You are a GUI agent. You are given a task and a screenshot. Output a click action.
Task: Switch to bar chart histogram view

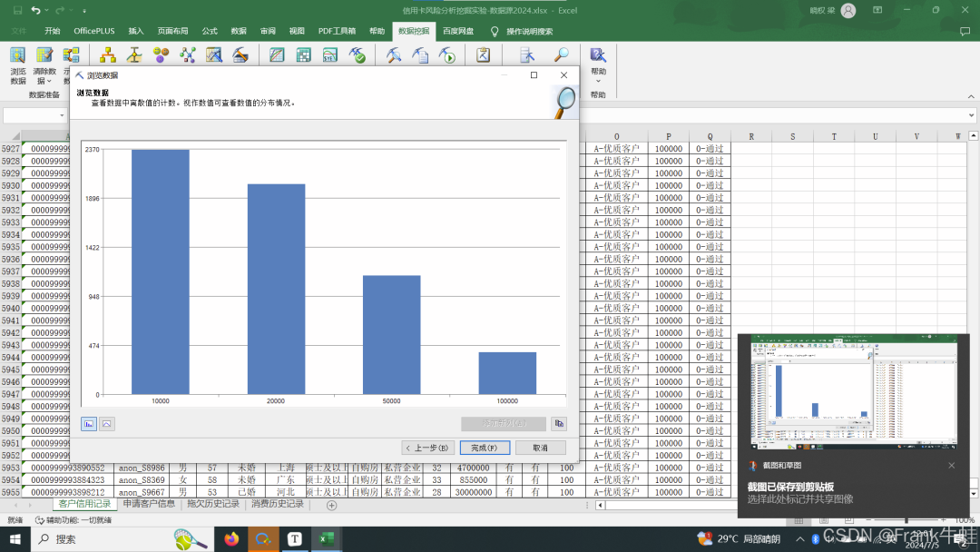pyautogui.click(x=89, y=423)
